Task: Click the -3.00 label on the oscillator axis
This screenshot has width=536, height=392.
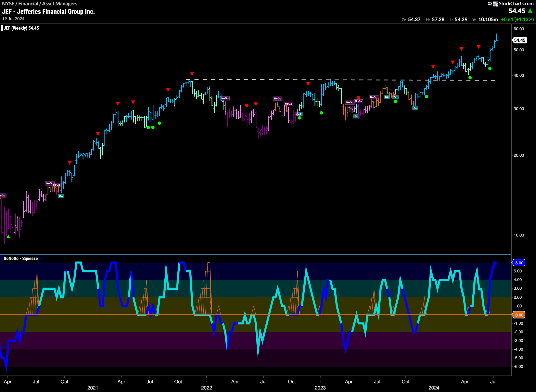Action: pyautogui.click(x=518, y=341)
